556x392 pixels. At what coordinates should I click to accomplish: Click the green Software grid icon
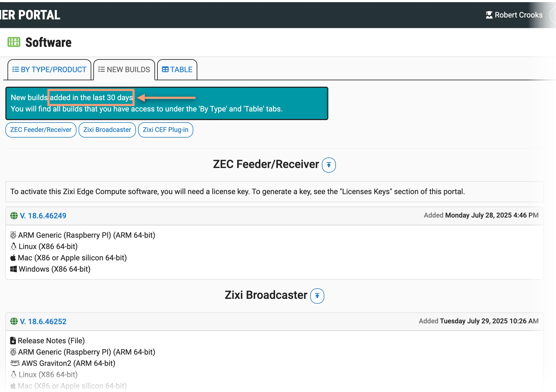[x=14, y=42]
